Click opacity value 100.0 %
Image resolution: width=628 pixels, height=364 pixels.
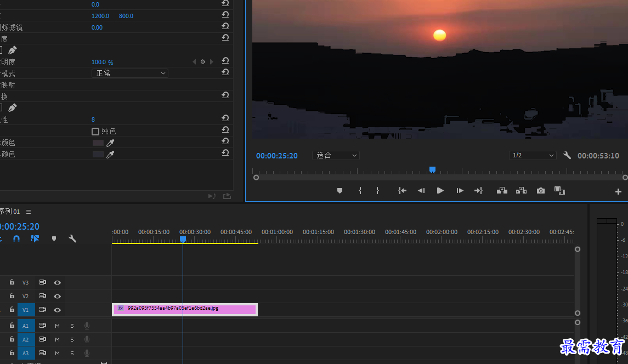[102, 62]
